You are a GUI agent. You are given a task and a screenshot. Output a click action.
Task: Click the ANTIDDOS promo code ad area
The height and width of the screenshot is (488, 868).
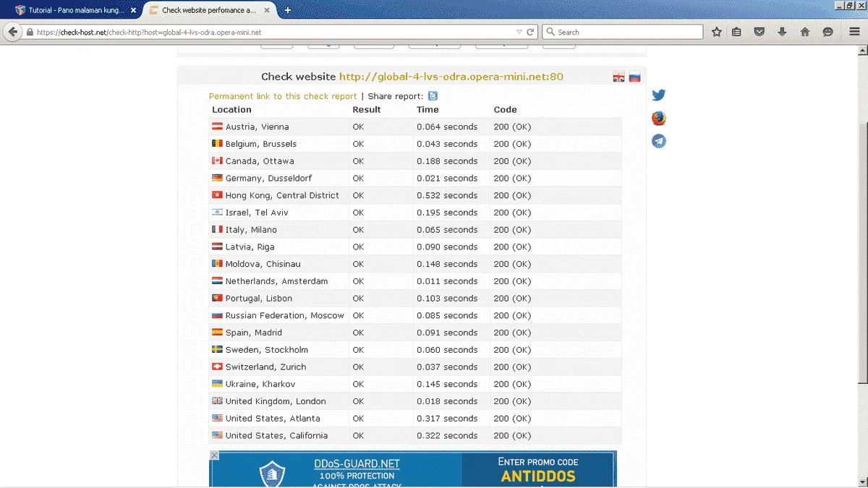[539, 469]
